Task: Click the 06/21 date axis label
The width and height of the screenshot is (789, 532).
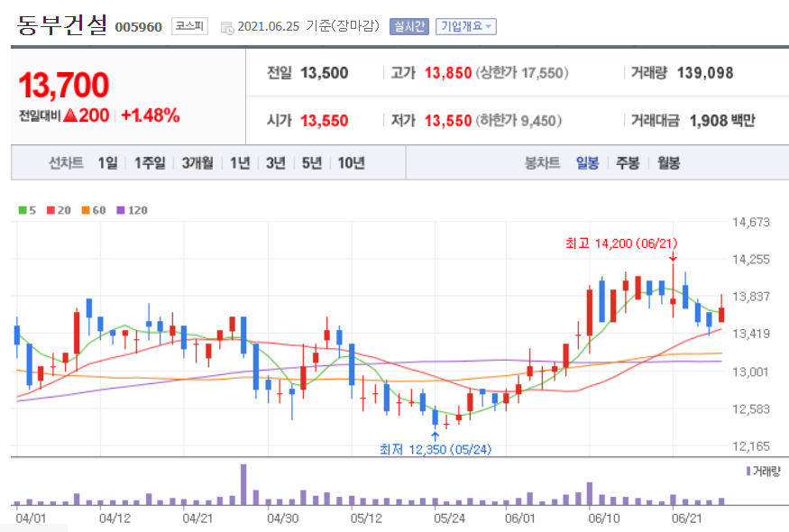Action: point(687,518)
